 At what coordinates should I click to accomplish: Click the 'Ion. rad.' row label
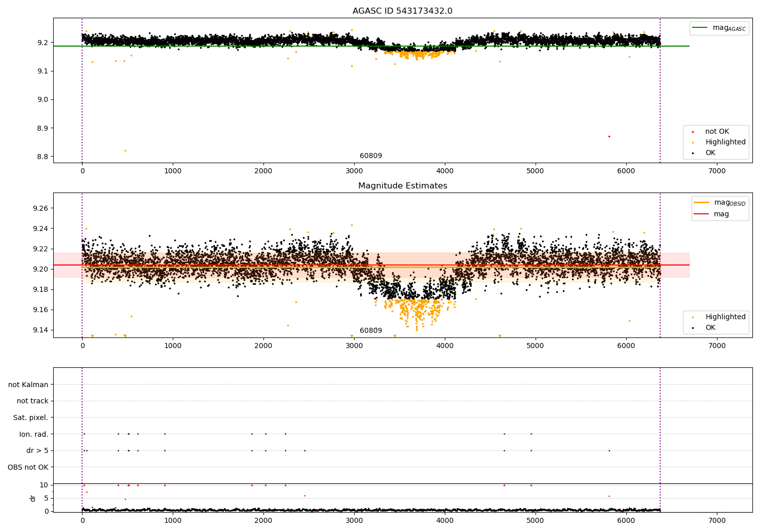pos(34,434)
